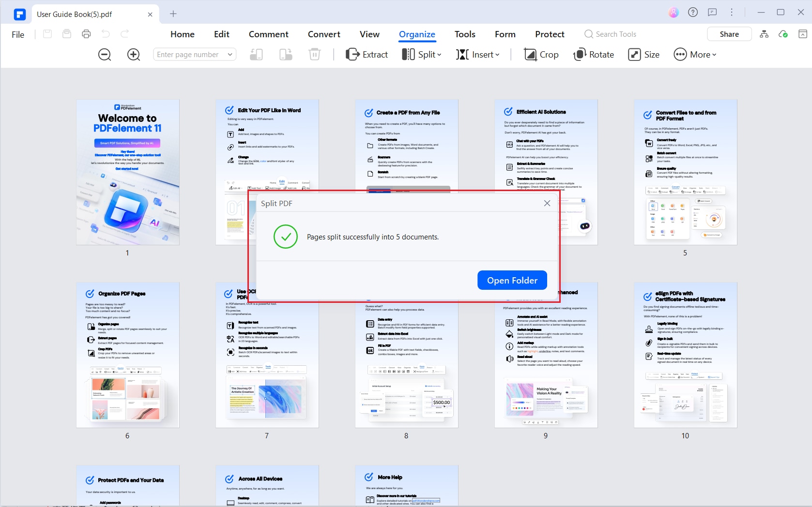The height and width of the screenshot is (507, 812).
Task: Add a new tab with plus icon
Action: pos(173,14)
